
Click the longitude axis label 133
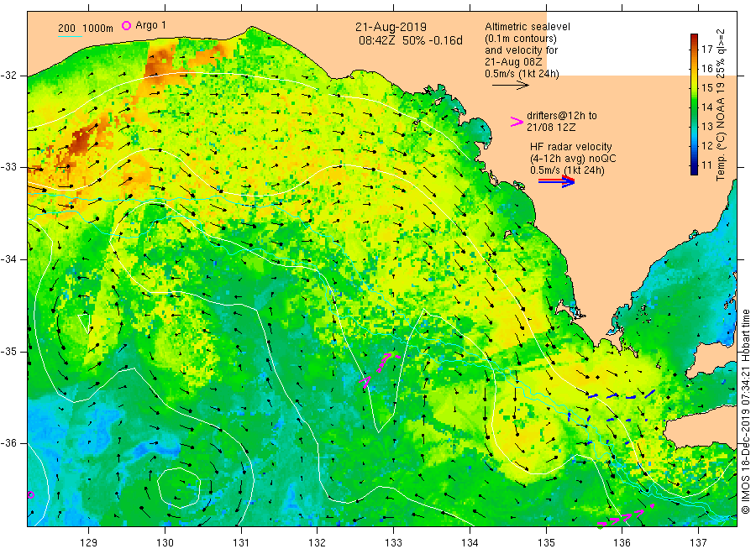pos(393,543)
